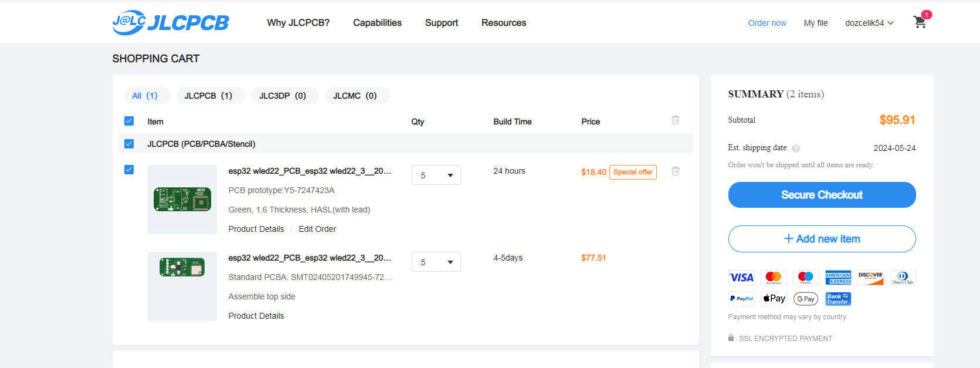Toggle the JLCPCB (PCB/PCBA/Stencil) group checkbox
980x368 pixels.
pyautogui.click(x=129, y=144)
